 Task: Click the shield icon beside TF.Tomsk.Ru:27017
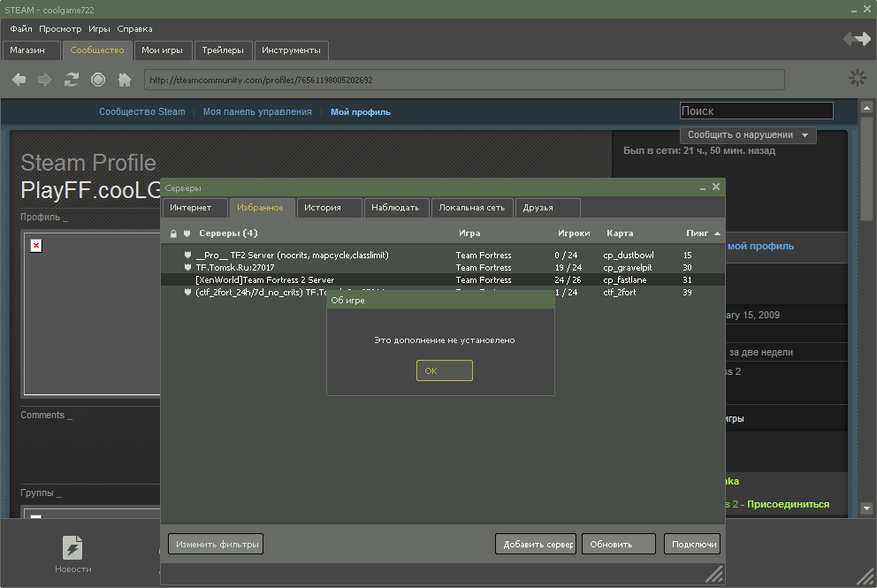point(188,267)
